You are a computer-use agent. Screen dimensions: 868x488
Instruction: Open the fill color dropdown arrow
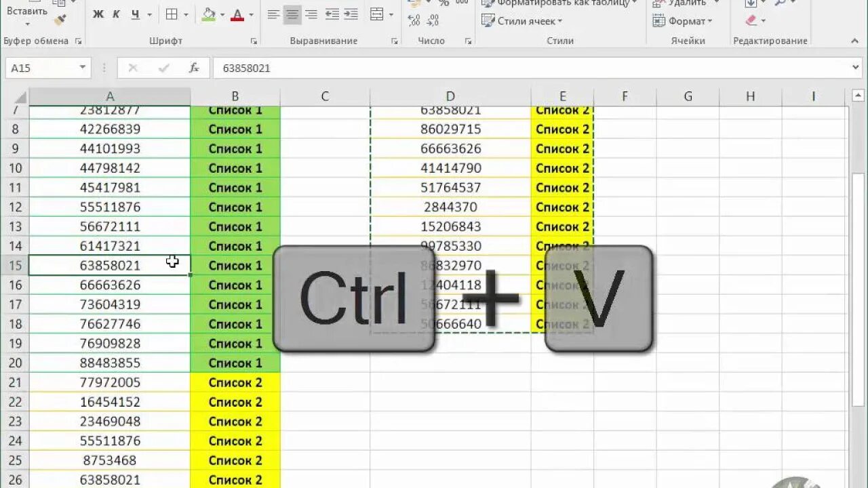(x=222, y=14)
